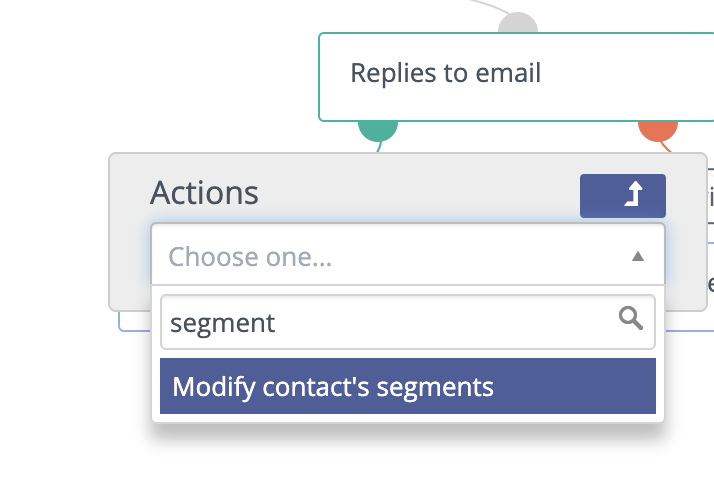Screen dimensions: 714x486
Task: Click the gray connector circle above Replies to email
Action: (518, 23)
